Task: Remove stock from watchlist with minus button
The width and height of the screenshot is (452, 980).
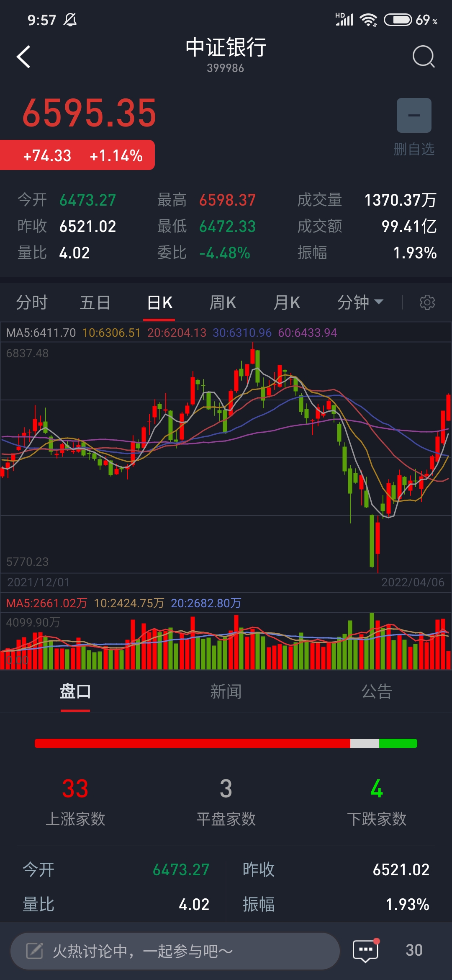Action: [414, 116]
